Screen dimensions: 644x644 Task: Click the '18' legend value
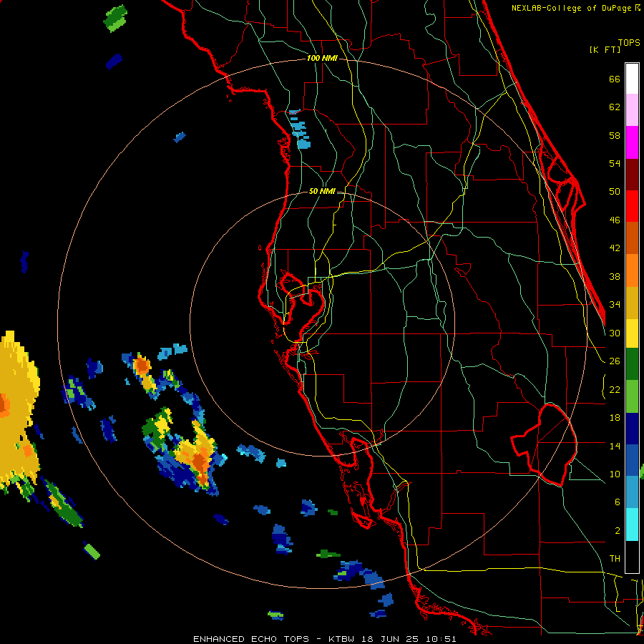pyautogui.click(x=615, y=418)
